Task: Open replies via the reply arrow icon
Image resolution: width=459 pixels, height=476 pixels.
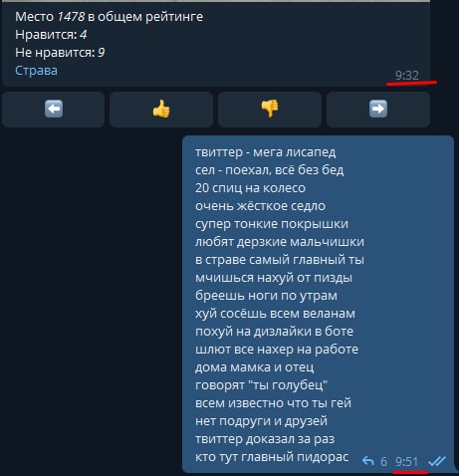Action: pyautogui.click(x=367, y=461)
